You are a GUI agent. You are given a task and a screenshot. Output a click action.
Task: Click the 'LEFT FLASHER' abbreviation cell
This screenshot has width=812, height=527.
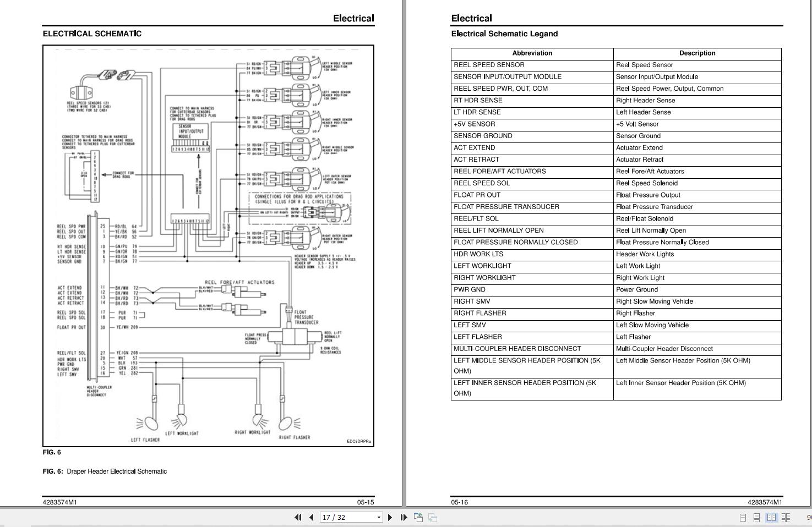[532, 337]
